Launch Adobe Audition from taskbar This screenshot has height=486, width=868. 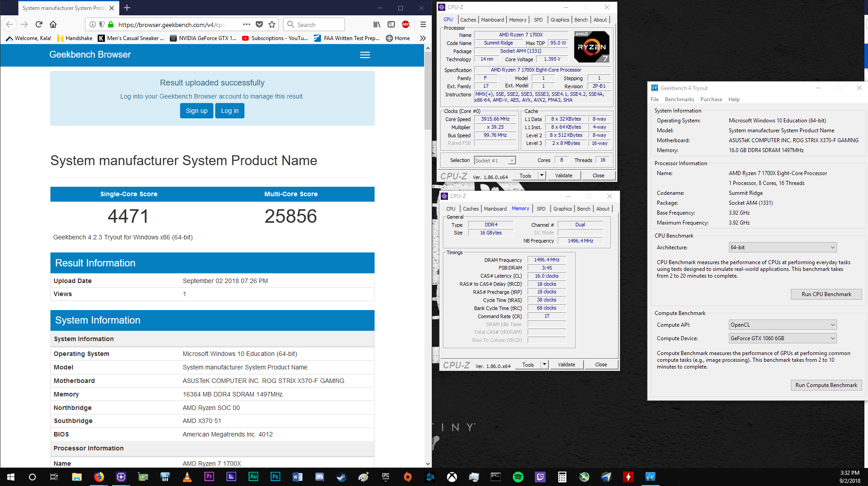253,477
